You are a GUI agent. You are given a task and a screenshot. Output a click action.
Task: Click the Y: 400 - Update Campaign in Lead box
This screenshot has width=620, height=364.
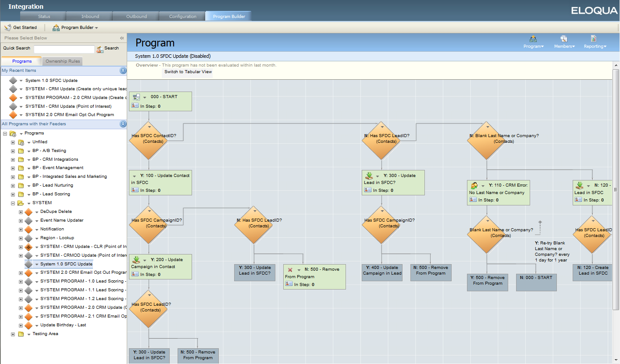pyautogui.click(x=382, y=272)
